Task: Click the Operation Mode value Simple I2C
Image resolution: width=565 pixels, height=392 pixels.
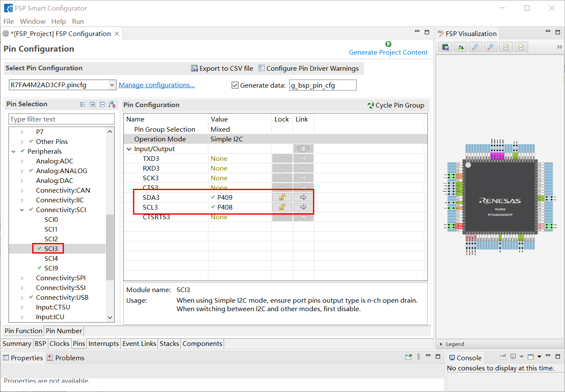Action: 227,139
